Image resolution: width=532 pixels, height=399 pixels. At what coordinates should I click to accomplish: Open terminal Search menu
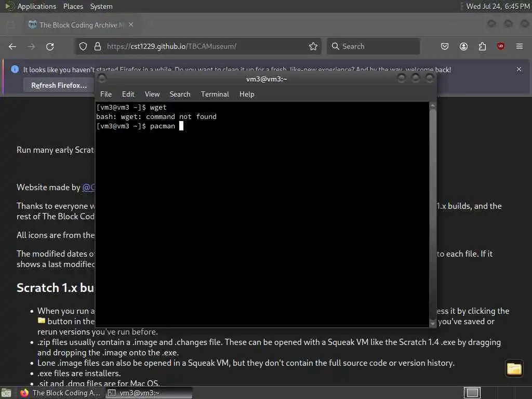[180, 95]
